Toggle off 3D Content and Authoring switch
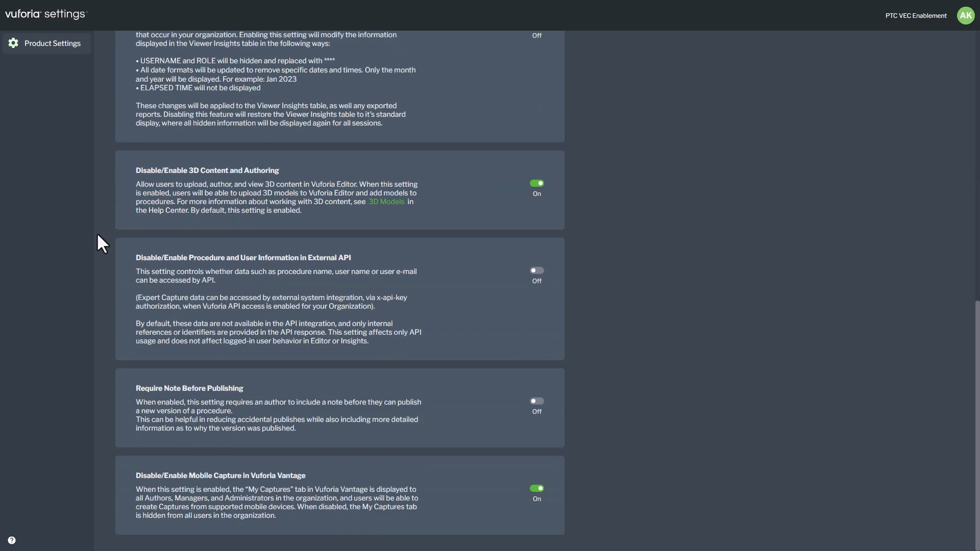The image size is (980, 551). (x=537, y=183)
